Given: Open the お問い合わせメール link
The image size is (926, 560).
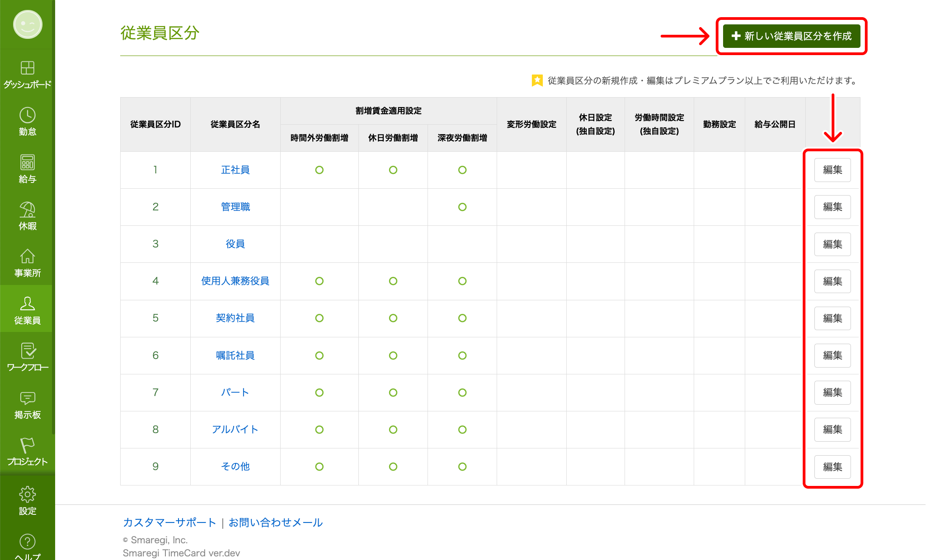Looking at the screenshot, I should (x=276, y=523).
